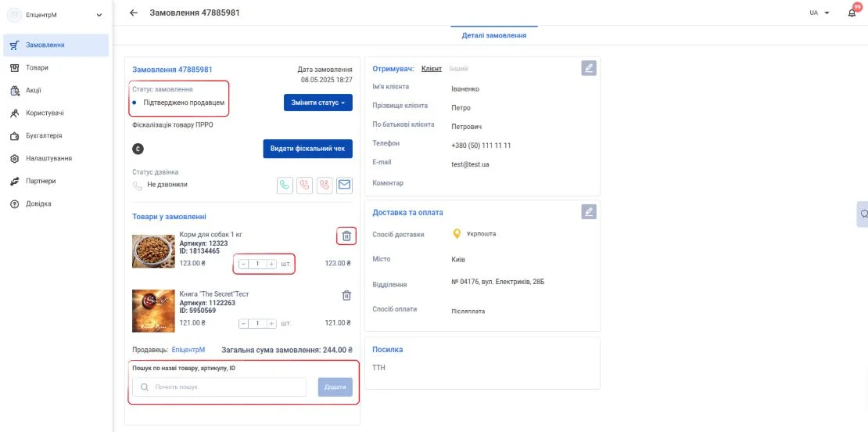Click the product search input field
868x432 pixels.
coord(219,387)
